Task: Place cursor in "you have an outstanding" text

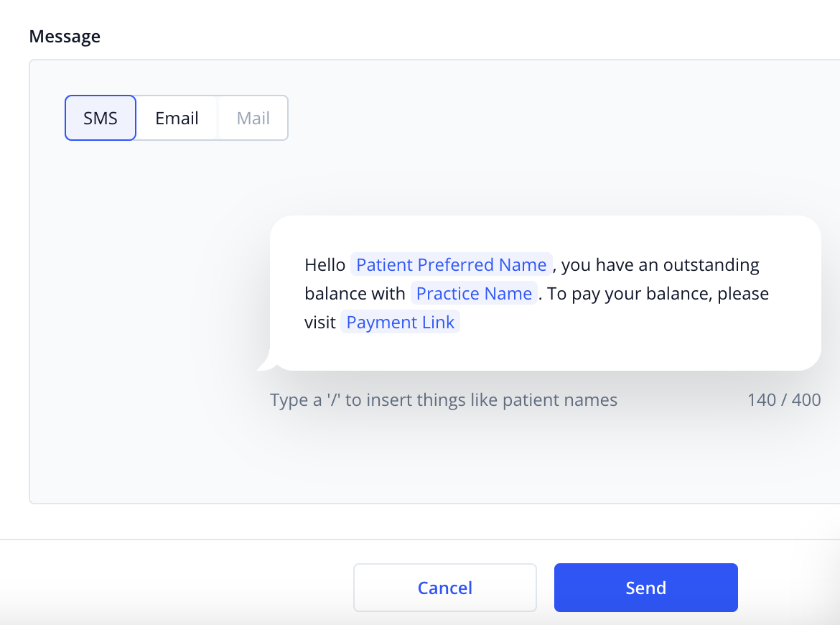Action: pos(660,265)
